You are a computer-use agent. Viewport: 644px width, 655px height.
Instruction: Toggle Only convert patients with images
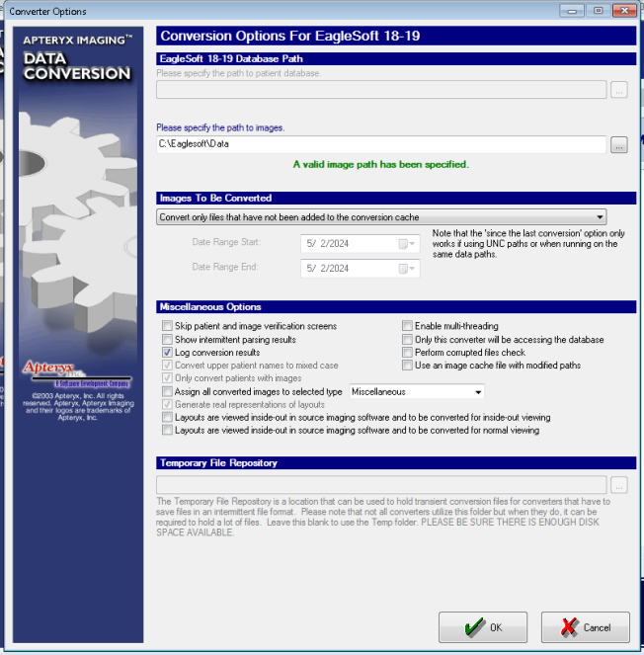tap(167, 378)
